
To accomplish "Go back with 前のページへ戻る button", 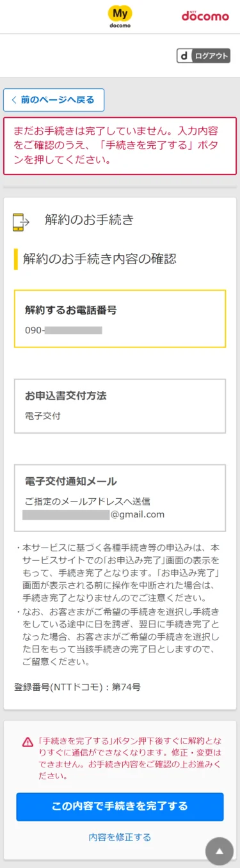I will pos(54,100).
